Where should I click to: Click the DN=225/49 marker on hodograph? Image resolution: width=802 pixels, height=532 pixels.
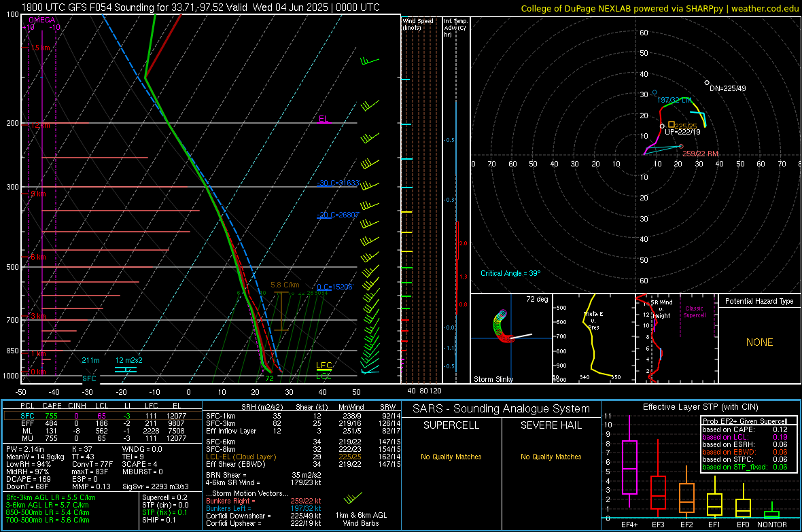tap(708, 82)
